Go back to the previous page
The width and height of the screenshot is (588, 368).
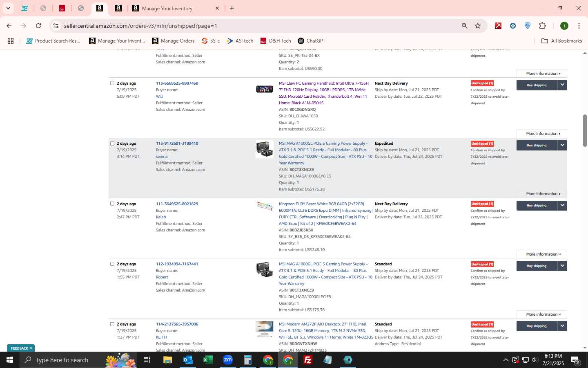coord(9,26)
